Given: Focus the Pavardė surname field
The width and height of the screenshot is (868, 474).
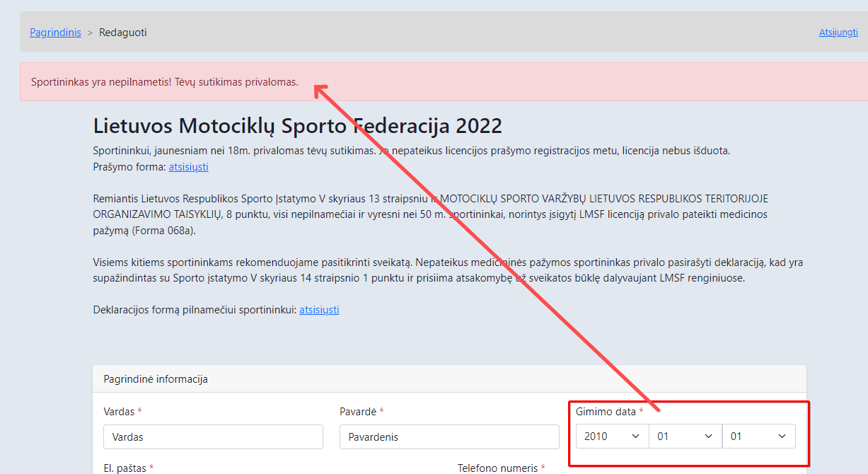Looking at the screenshot, I should point(449,437).
